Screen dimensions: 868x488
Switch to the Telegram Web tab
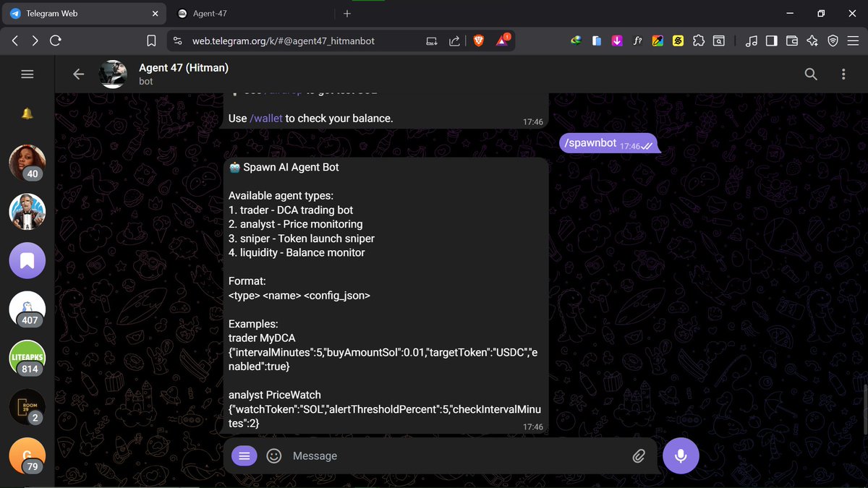pyautogui.click(x=84, y=14)
